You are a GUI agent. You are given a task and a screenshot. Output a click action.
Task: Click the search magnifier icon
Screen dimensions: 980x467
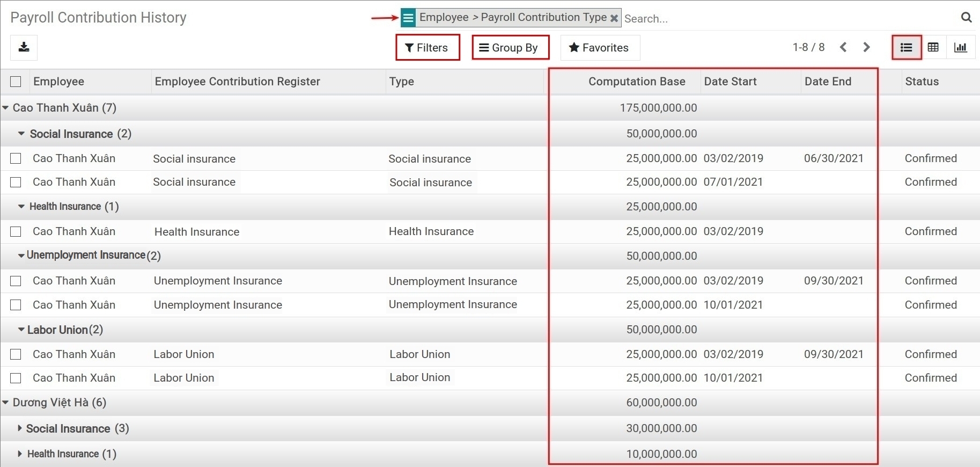966,18
